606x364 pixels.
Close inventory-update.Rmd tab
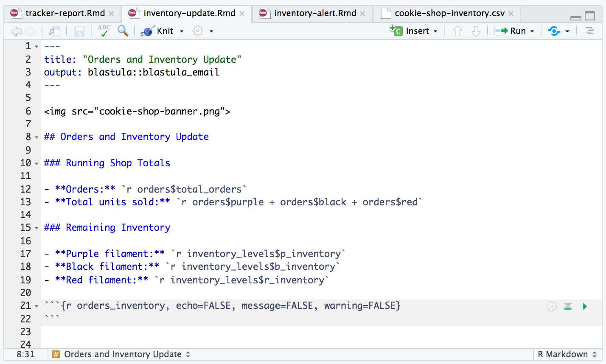[x=242, y=14]
